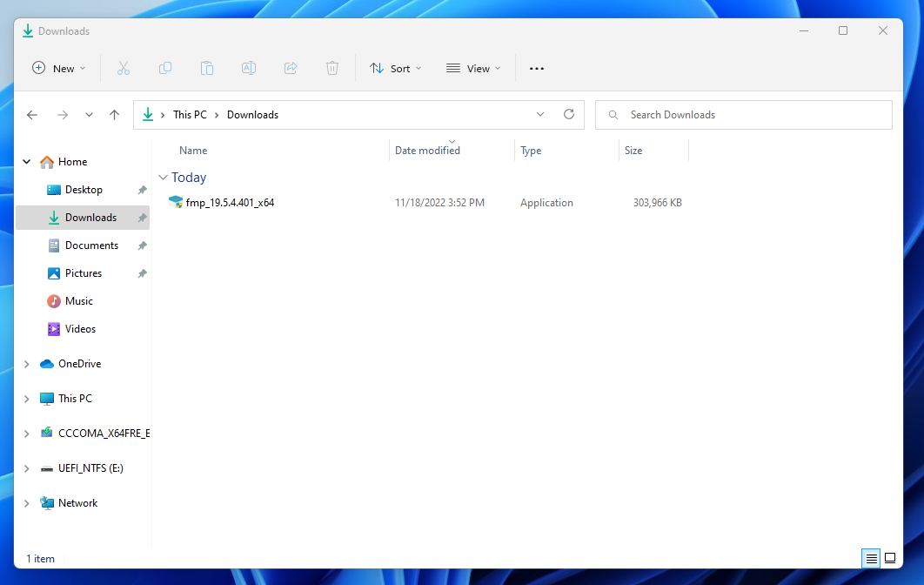Viewport: 924px width, 585px height.
Task: Select OneDrive in navigation pane
Action: click(79, 364)
